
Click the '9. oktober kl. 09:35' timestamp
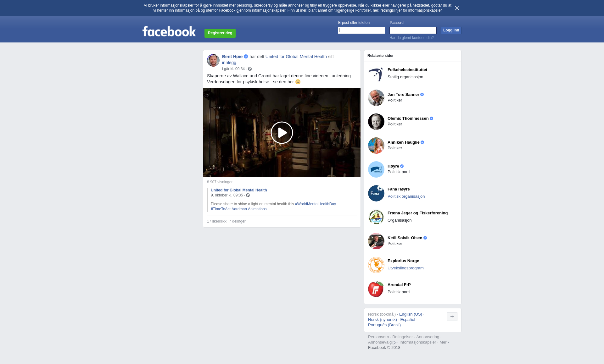[x=227, y=195]
